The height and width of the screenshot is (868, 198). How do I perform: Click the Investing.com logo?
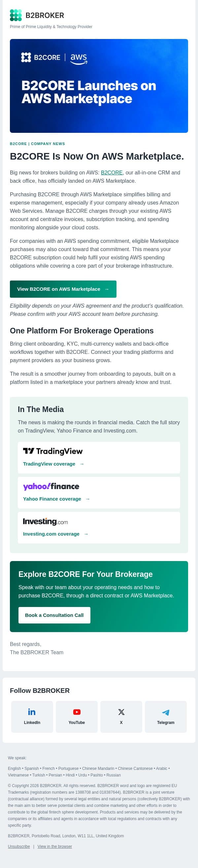pos(46,521)
